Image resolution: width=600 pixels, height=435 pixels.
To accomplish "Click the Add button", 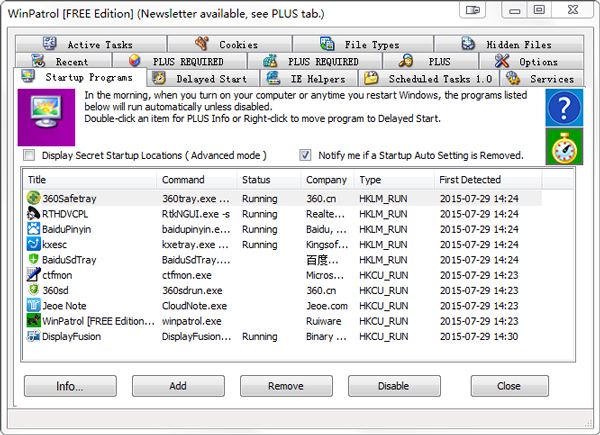I will click(178, 386).
